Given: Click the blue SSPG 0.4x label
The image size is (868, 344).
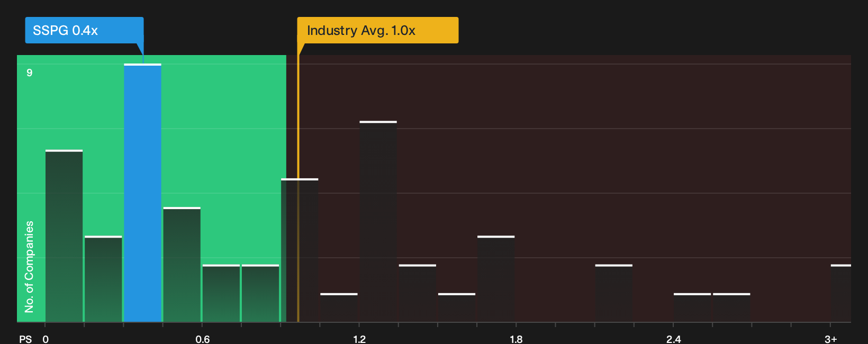Looking at the screenshot, I should click(84, 30).
